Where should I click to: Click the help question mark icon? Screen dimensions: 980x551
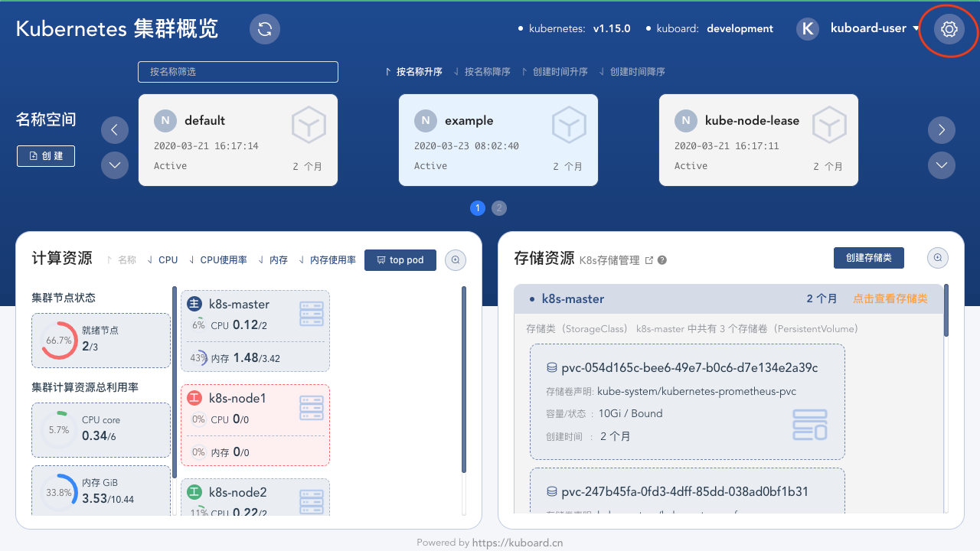(x=662, y=260)
